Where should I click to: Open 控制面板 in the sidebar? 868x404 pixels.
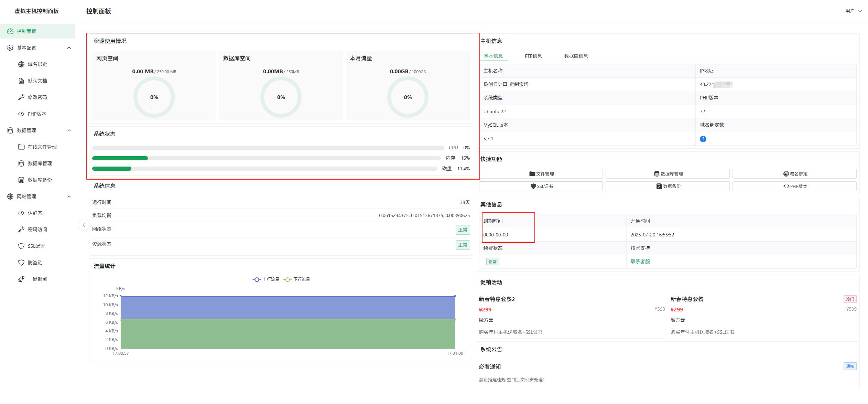coord(38,31)
